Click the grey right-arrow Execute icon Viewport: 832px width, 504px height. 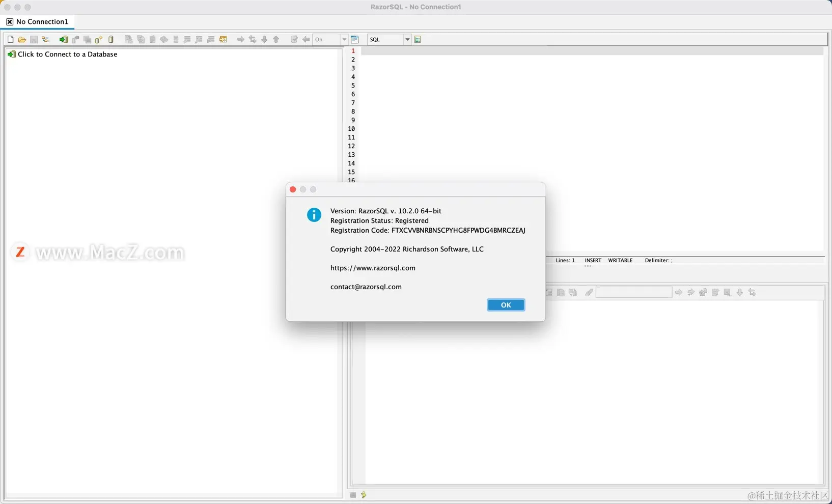point(240,39)
